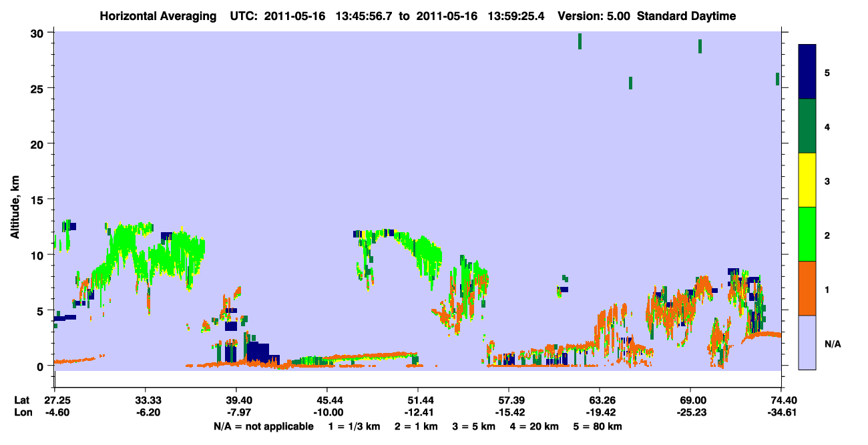Click the y-axis tick label 25
868x445 pixels.
click(38, 88)
